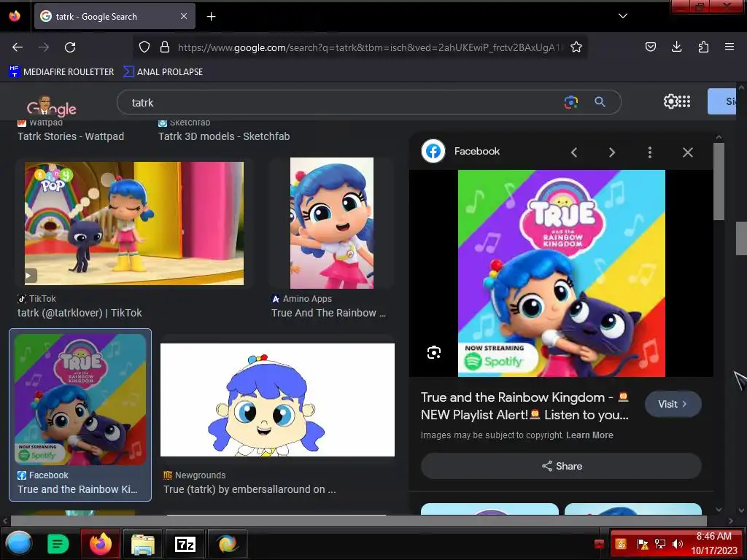Screen dimensions: 747x560
Task: Open the Google apps grid
Action: 684,101
